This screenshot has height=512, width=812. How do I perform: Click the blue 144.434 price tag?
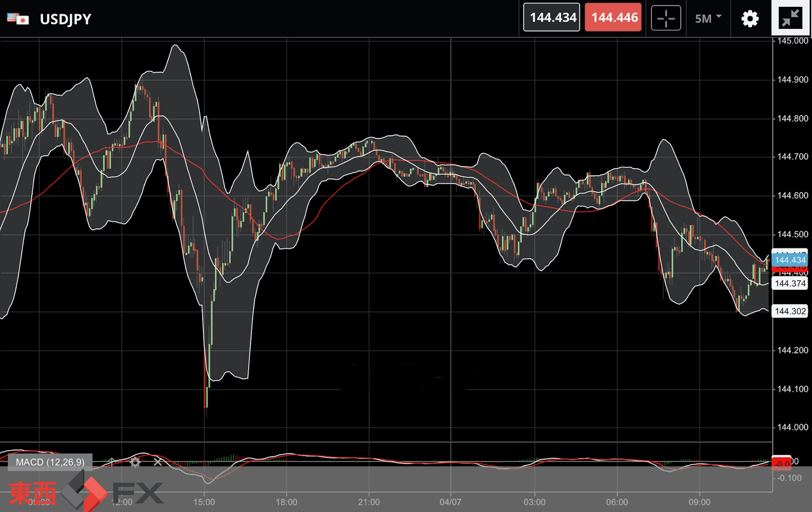click(x=790, y=260)
